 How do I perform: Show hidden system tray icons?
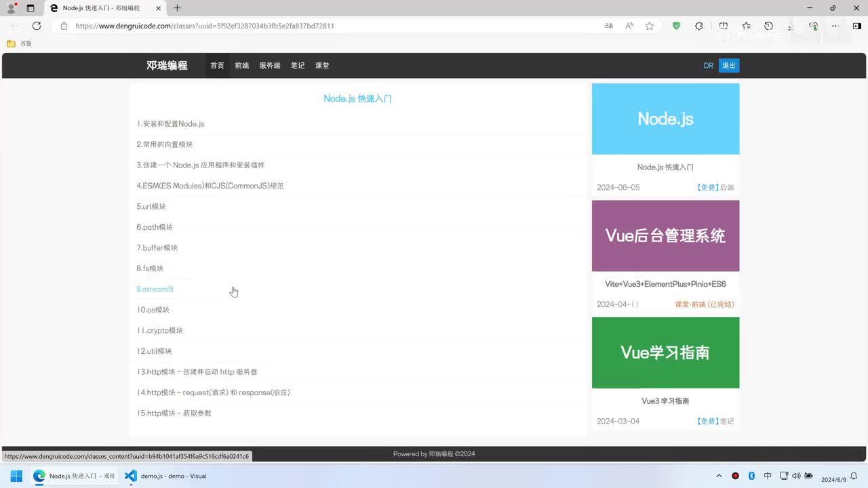719,476
